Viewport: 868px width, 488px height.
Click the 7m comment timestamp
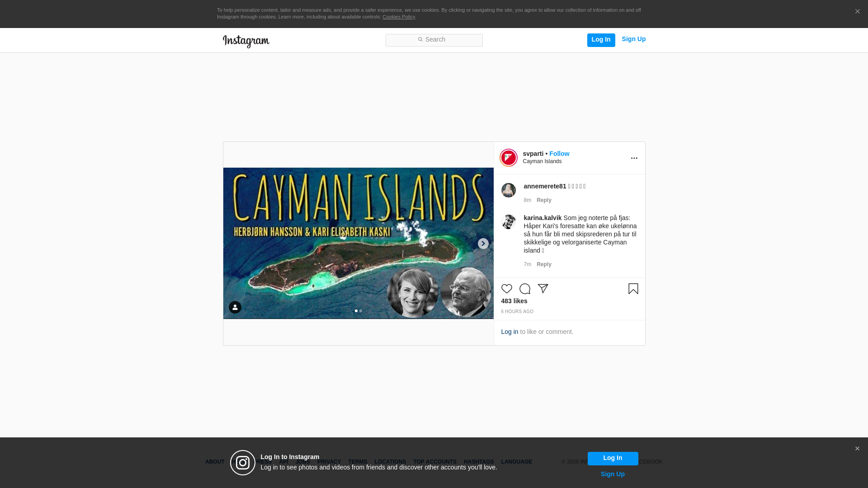click(528, 264)
